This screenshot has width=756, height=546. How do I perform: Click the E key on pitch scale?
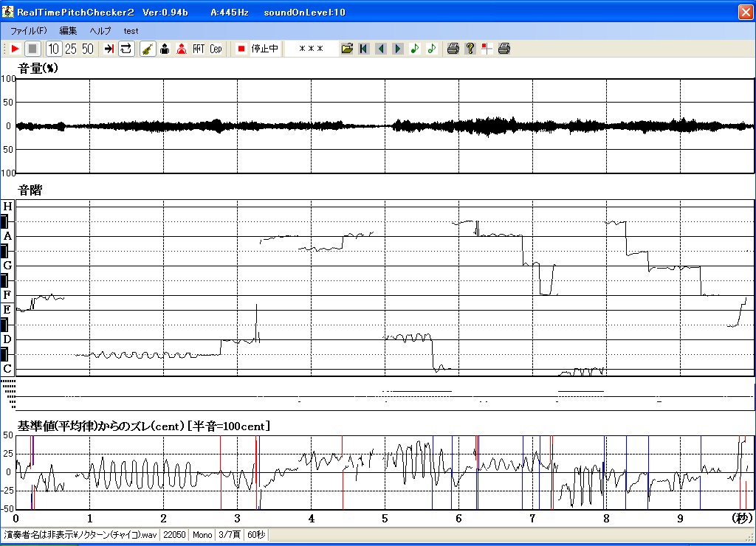coord(7,310)
